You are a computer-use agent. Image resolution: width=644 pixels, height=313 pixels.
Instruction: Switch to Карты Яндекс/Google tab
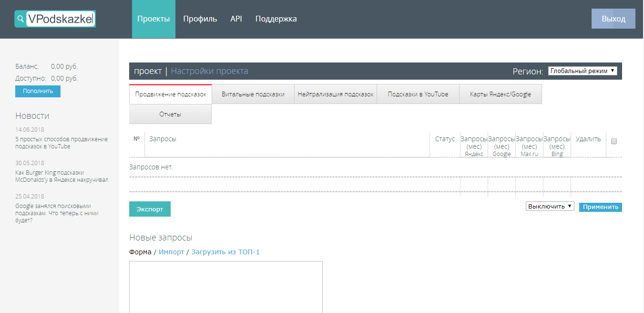(501, 94)
